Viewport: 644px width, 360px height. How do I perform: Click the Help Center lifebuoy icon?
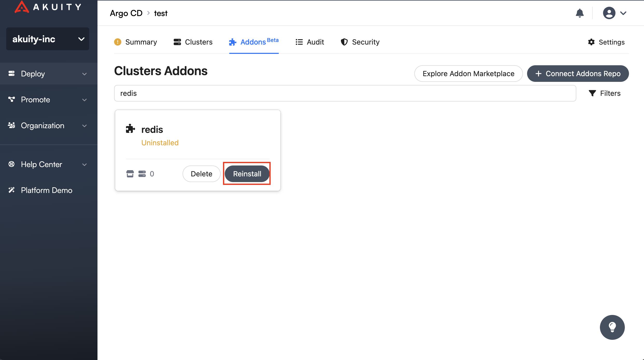click(x=11, y=164)
